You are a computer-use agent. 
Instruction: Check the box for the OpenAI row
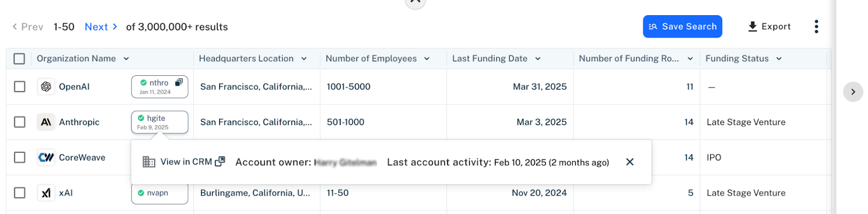click(20, 87)
